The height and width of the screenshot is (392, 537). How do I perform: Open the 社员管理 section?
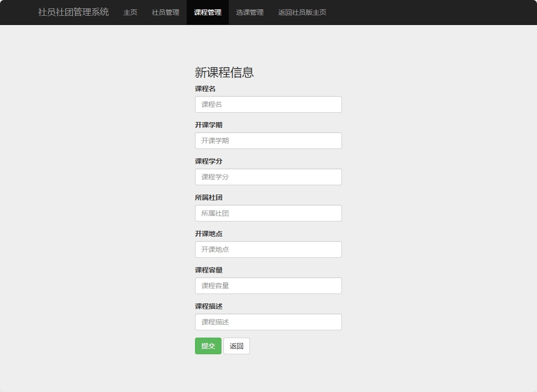165,12
